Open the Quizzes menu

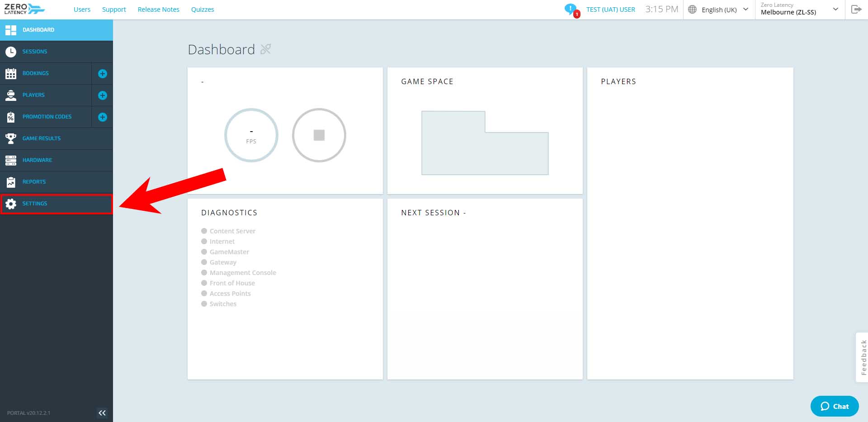(x=203, y=9)
